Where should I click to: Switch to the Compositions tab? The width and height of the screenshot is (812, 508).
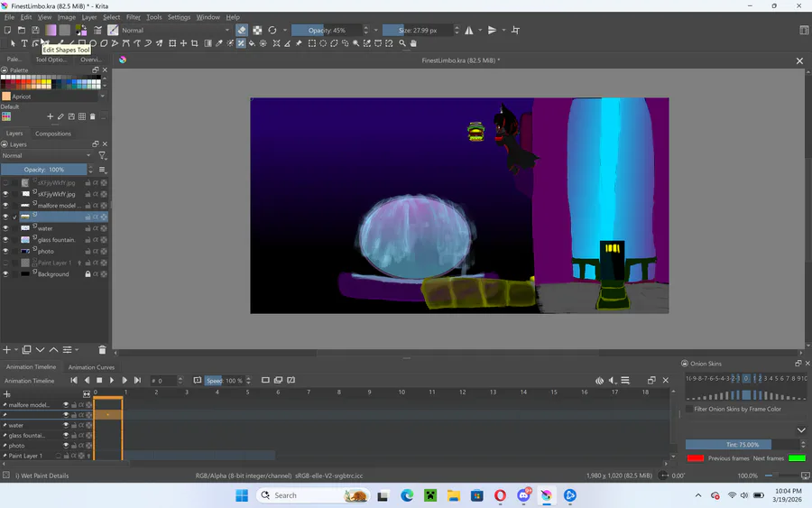tap(53, 134)
